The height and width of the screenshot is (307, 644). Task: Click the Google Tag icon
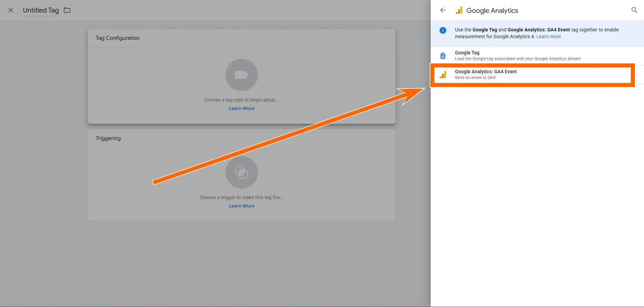[x=443, y=56]
